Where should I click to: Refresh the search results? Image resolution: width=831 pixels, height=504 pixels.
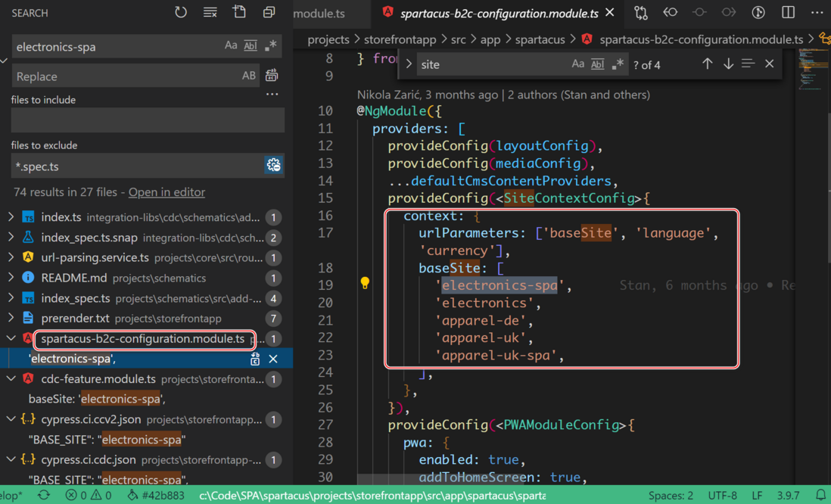181,12
